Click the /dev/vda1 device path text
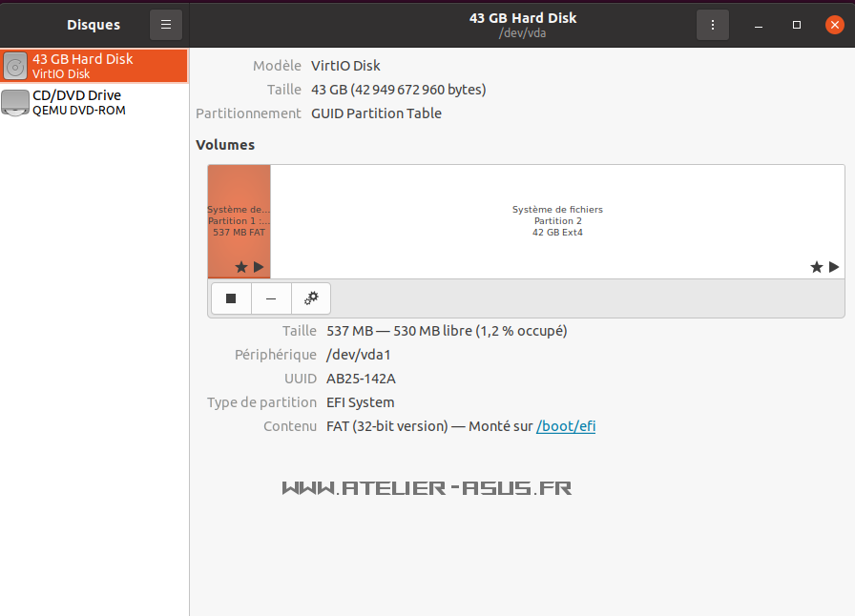The height and width of the screenshot is (616, 855). [x=359, y=355]
